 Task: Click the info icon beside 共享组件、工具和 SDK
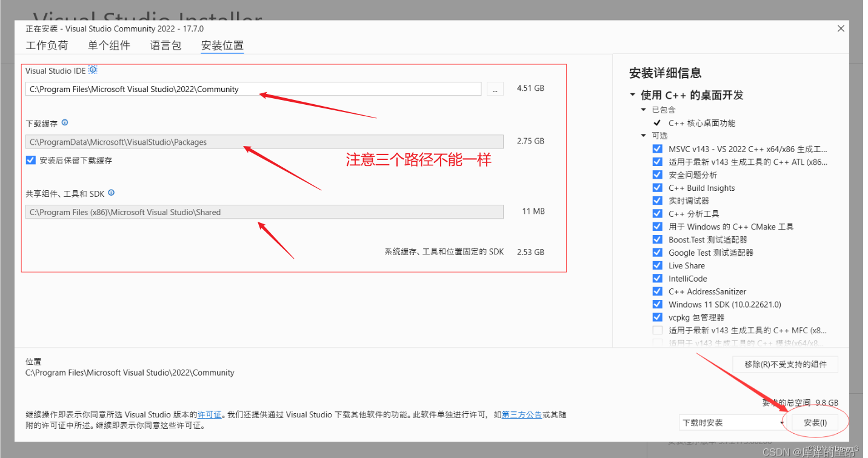111,193
